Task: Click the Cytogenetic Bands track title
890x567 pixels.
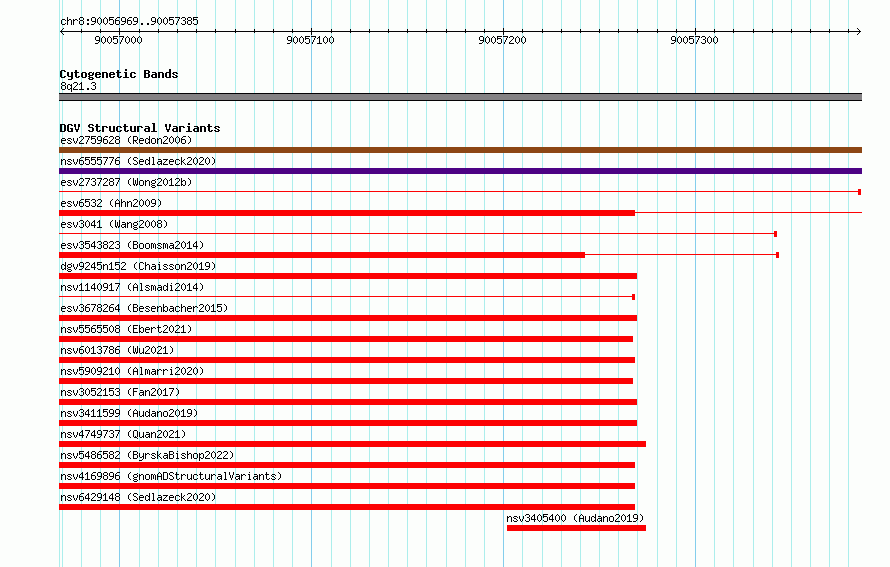Action: (119, 74)
